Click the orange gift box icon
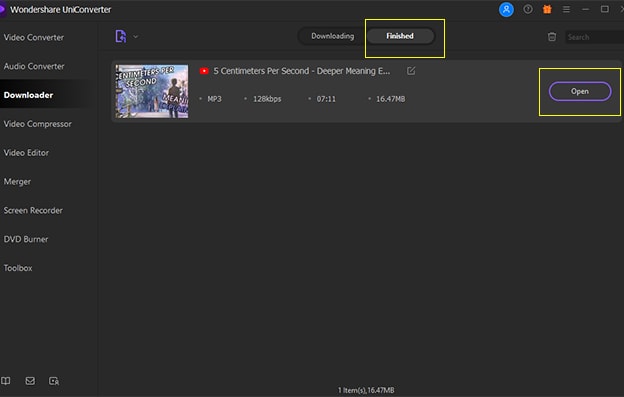The height and width of the screenshot is (397, 624). (x=547, y=9)
